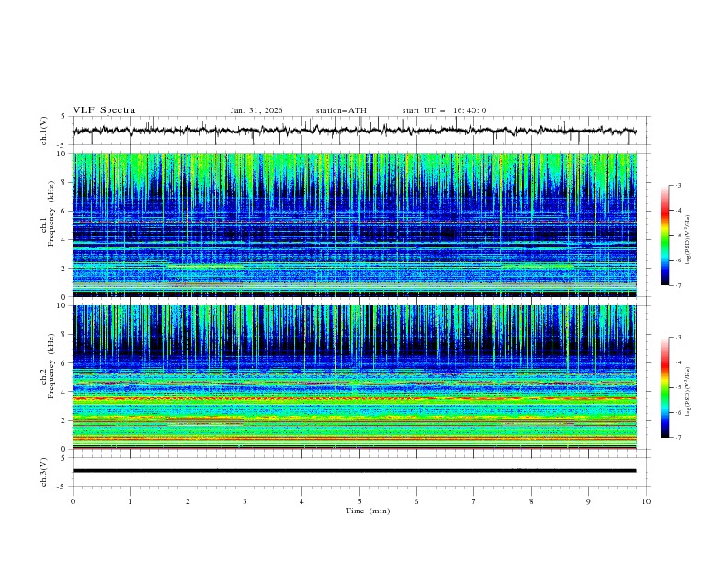Click the ch.2 colorbar "log(PSD)(V²/Hz)" label
728x563 pixels.
coord(688,392)
